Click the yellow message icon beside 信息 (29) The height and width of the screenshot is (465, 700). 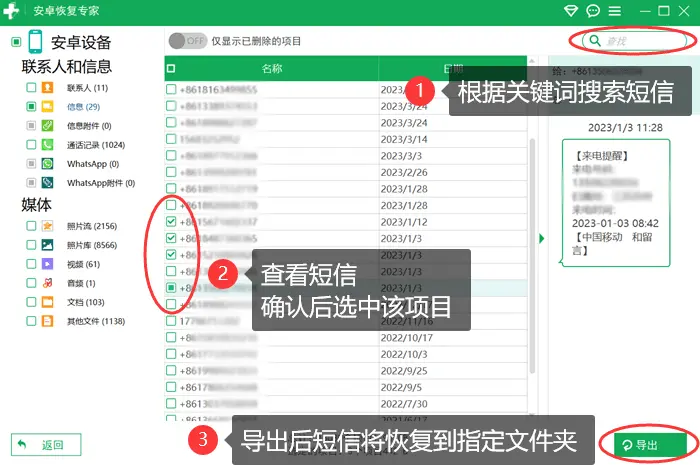47,106
